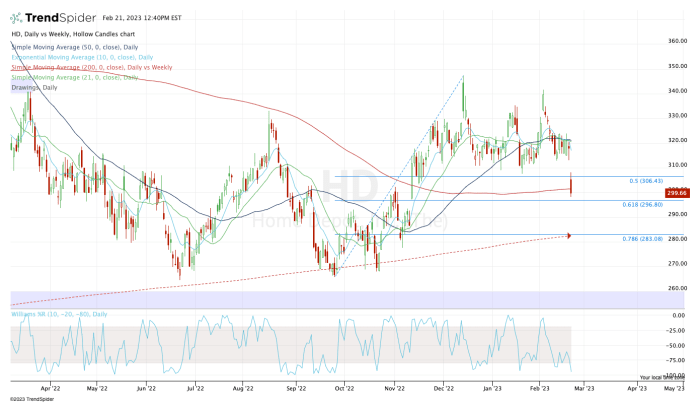Viewport: 700px width, 404px height.
Task: Click the Apr '22 date axis label
Action: pos(50,388)
